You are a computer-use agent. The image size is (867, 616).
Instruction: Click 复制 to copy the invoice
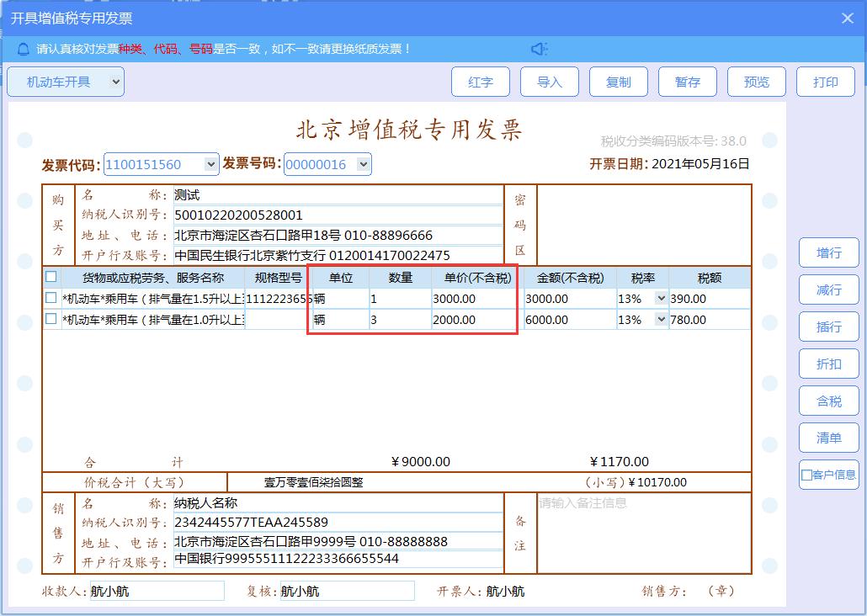click(619, 81)
